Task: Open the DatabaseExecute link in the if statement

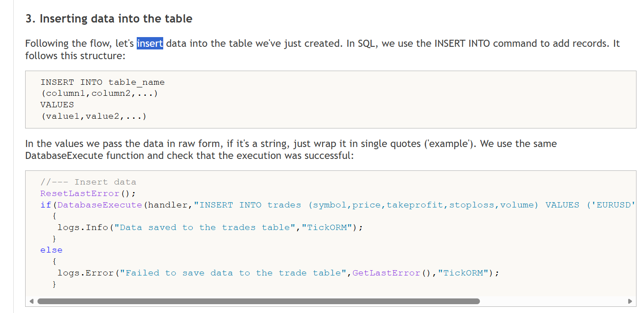Action: pyautogui.click(x=100, y=205)
